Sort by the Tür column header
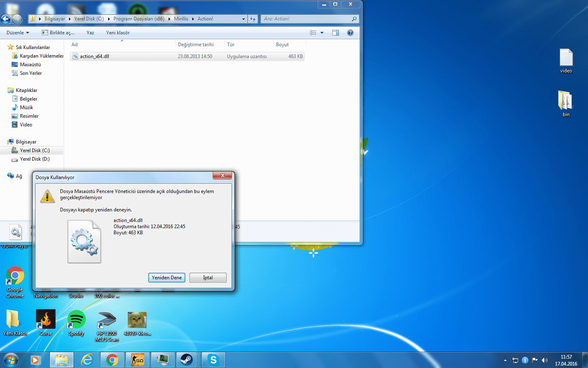Screen dimensions: 588x368 coord(249,45)
